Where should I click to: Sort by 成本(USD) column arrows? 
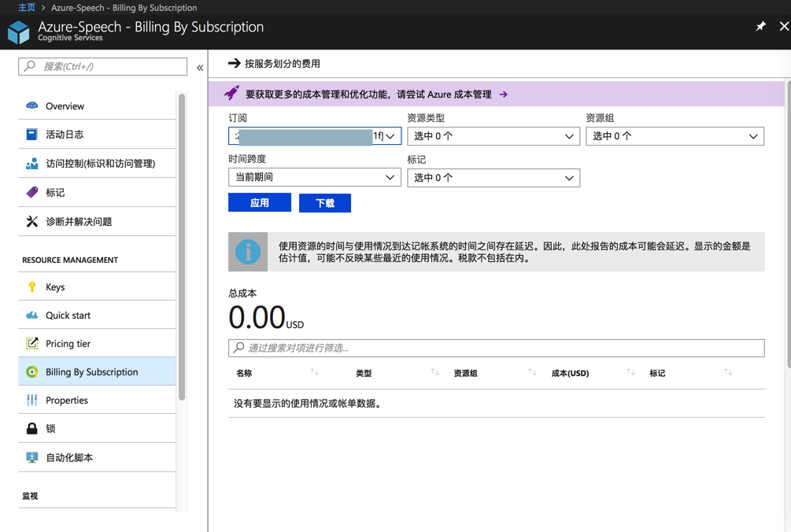point(630,372)
